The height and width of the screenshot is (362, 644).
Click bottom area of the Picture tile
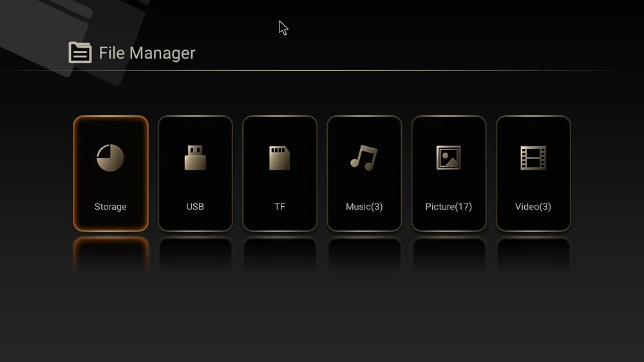pos(448,221)
